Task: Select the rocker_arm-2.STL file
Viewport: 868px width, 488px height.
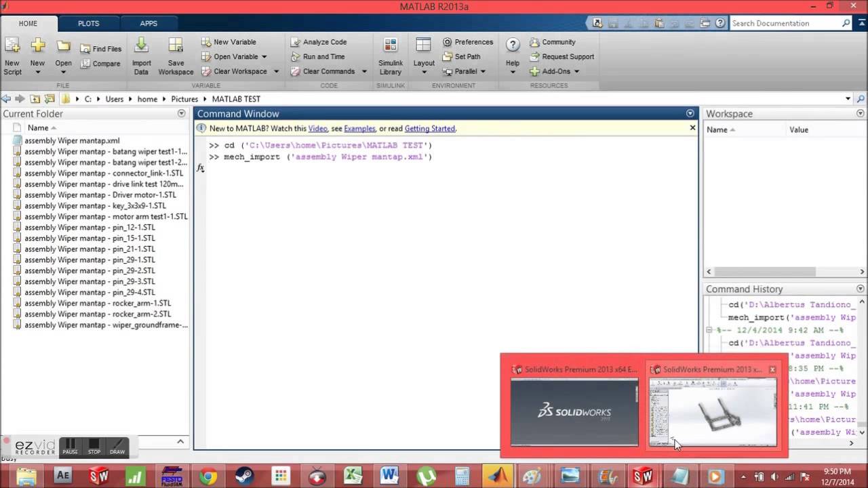Action: pos(98,314)
